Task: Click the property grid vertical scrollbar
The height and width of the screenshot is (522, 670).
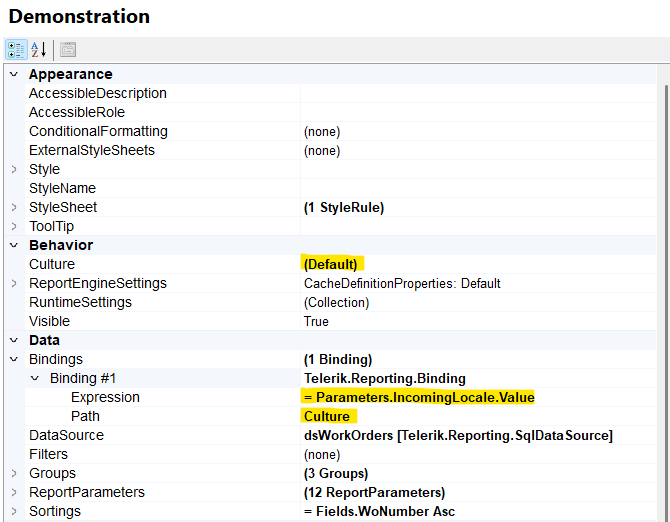Action: coord(664,300)
